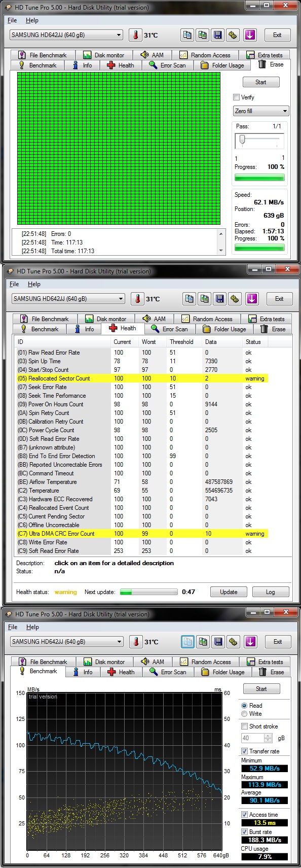This screenshot has width=301, height=868.
Task: Highlighted copy text icon in Benchmark window
Action: (188, 642)
